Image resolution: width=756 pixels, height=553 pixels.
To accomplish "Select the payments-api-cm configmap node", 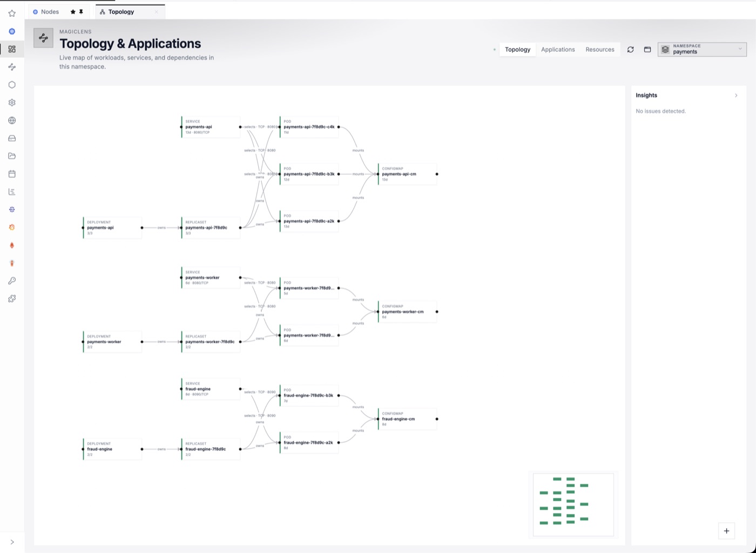I will point(407,174).
